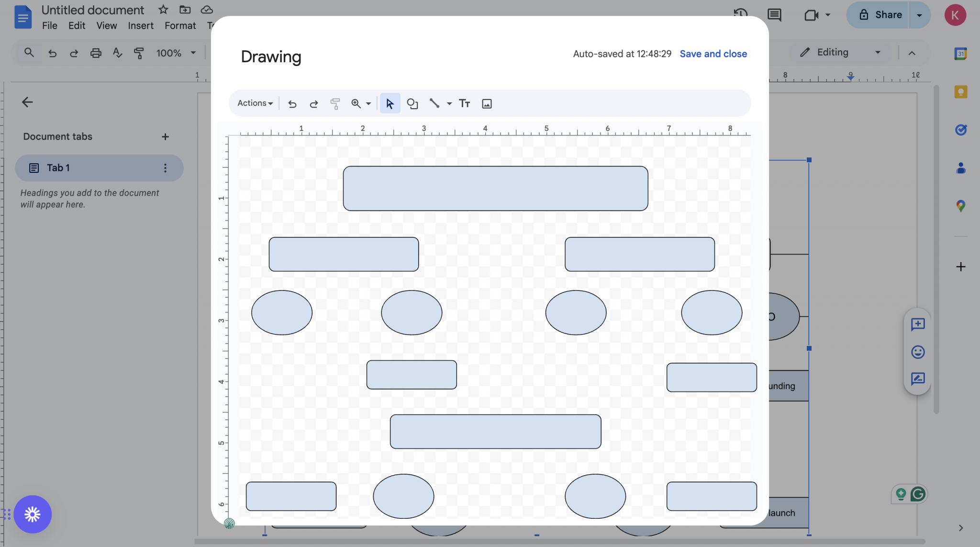980x547 pixels.
Task: Open Google Calendar from the side panel
Action: click(961, 54)
